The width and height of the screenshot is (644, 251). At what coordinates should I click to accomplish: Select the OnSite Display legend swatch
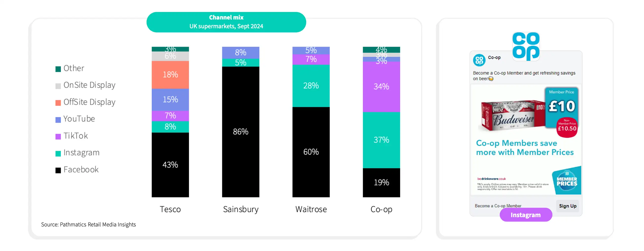pyautogui.click(x=58, y=86)
